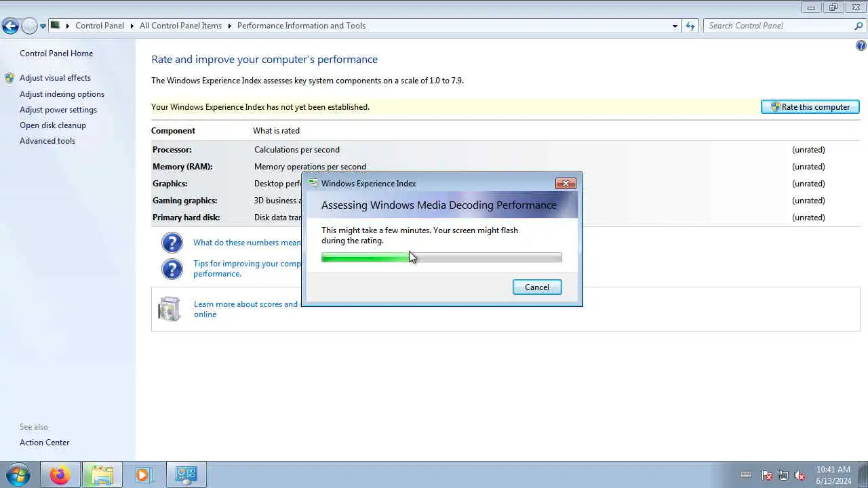Open Tips for improving your computer's performance

click(x=247, y=268)
